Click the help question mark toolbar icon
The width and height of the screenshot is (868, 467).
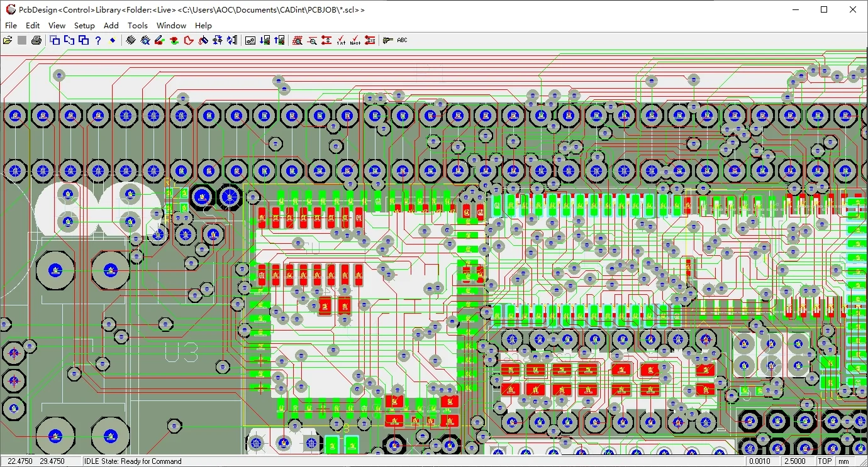(x=98, y=40)
